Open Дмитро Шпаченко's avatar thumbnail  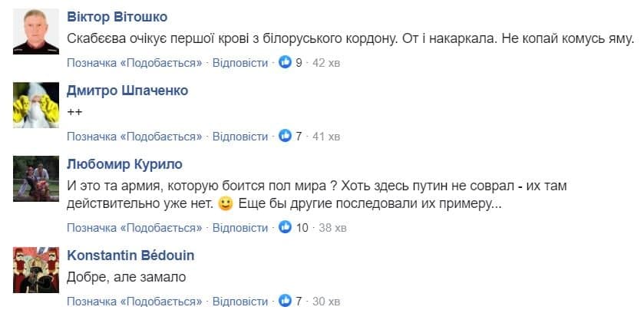click(x=36, y=104)
